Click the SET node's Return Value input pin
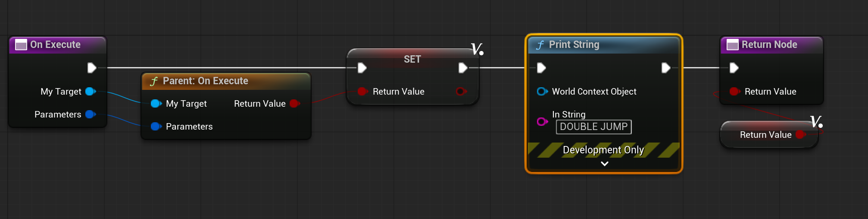This screenshot has height=219, width=868. pos(362,92)
